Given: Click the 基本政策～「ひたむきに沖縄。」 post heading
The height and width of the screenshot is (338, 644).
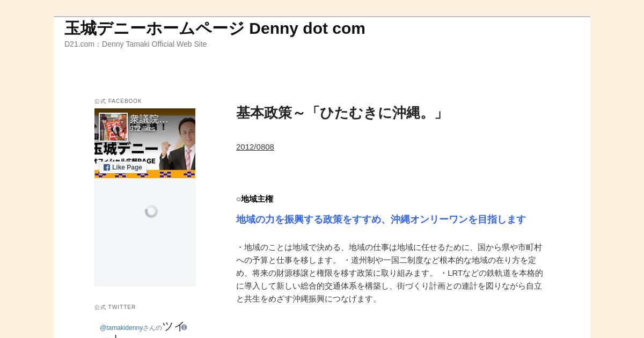Looking at the screenshot, I should pyautogui.click(x=340, y=113).
